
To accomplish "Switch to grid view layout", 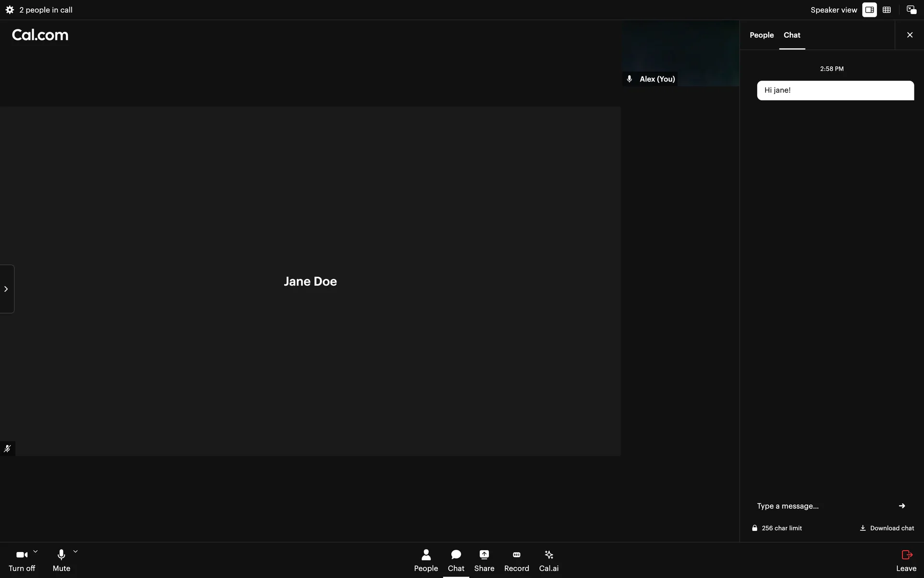I will click(886, 10).
